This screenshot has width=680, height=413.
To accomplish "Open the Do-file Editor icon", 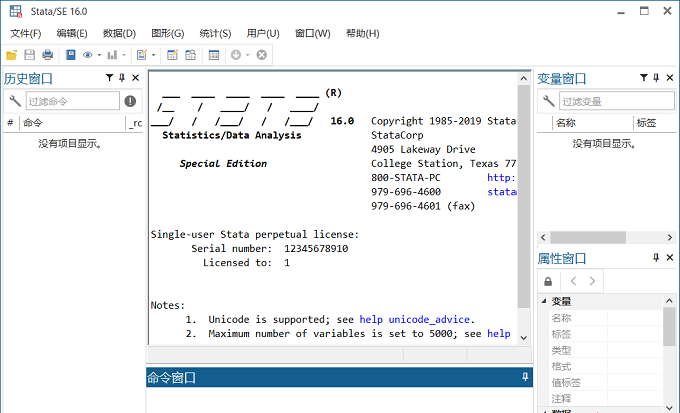I will (142, 55).
